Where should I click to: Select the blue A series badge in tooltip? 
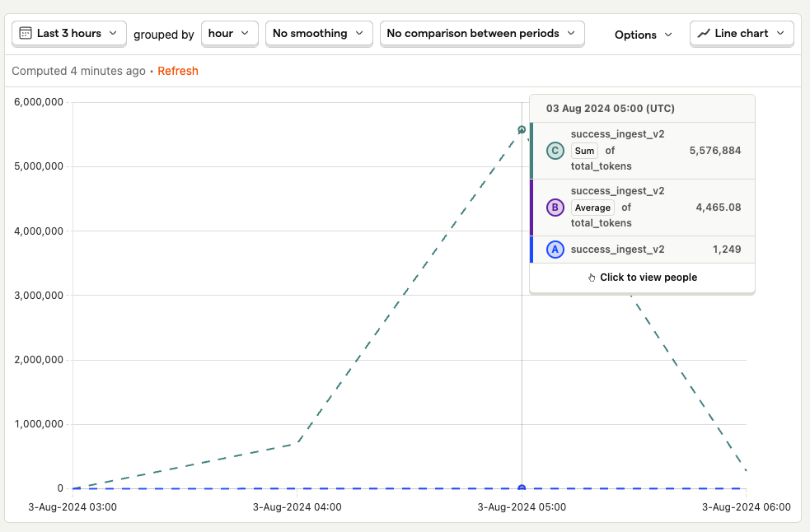click(x=555, y=250)
